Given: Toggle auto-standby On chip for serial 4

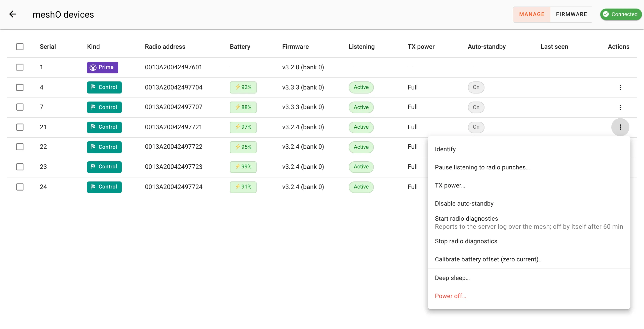Looking at the screenshot, I should tap(476, 87).
